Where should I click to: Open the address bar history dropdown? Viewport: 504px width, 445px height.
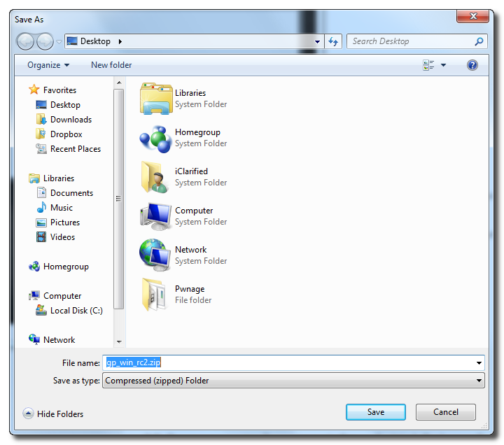tap(317, 42)
